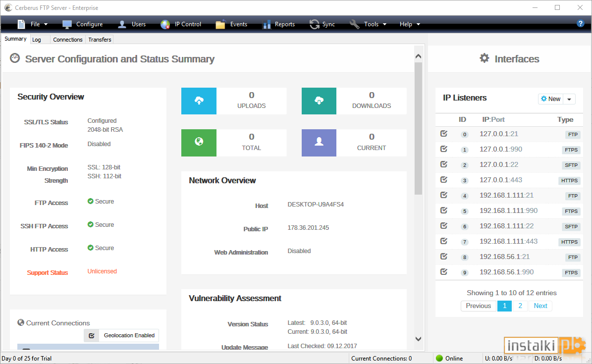Switch to the Transfers tab

(100, 39)
